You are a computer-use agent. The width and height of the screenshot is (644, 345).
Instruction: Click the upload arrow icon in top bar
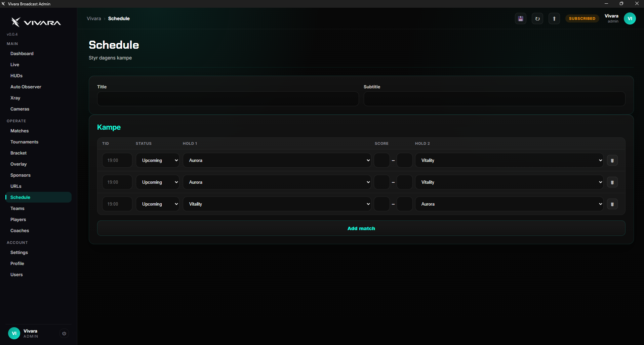tap(554, 18)
